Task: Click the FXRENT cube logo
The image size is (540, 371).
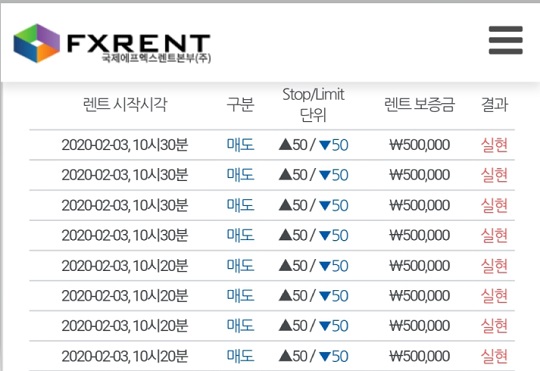Action: pos(37,43)
